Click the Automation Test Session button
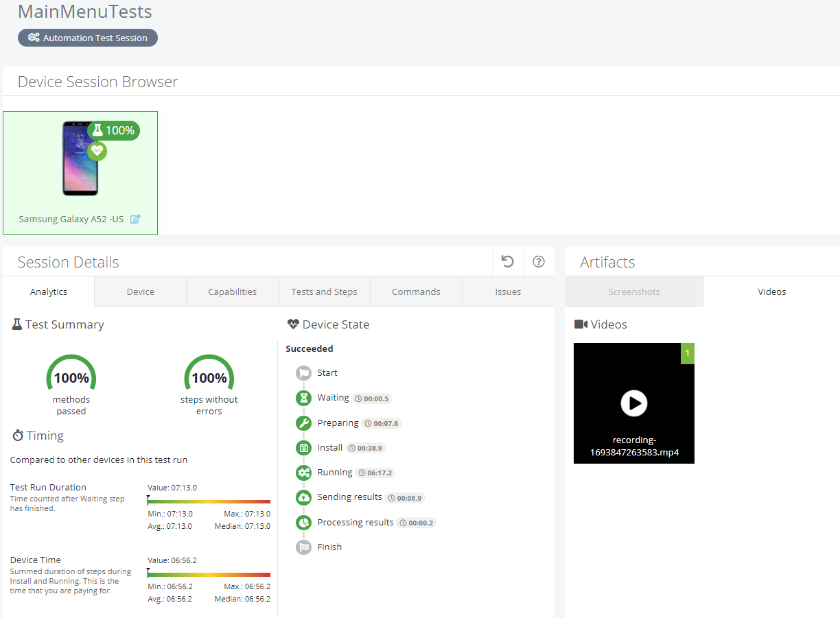The height and width of the screenshot is (618, 840). point(88,38)
